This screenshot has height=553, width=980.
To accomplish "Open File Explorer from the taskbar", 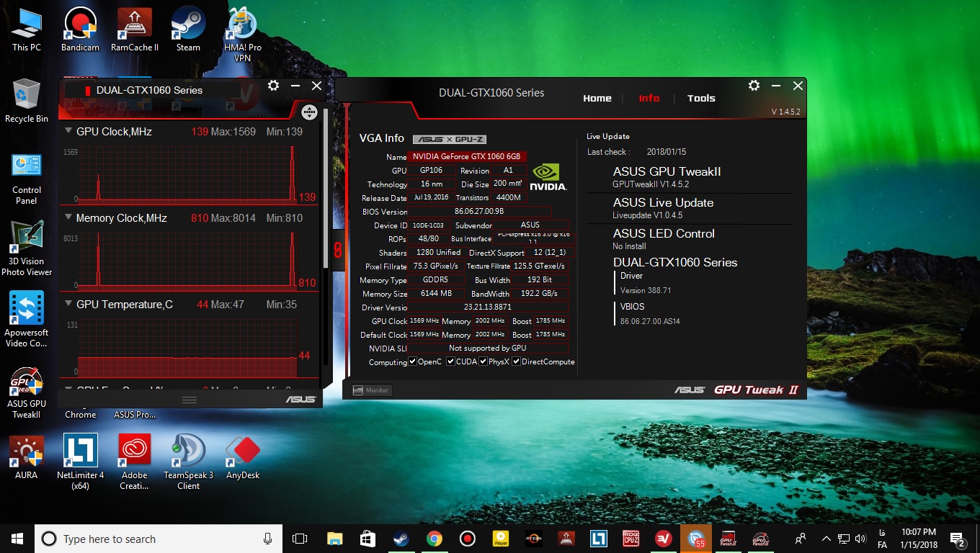I will click(x=335, y=539).
